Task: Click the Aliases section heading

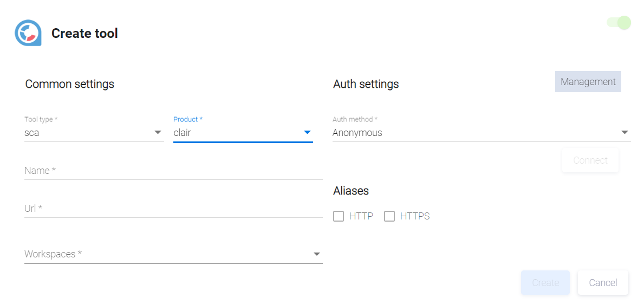Action: (351, 191)
